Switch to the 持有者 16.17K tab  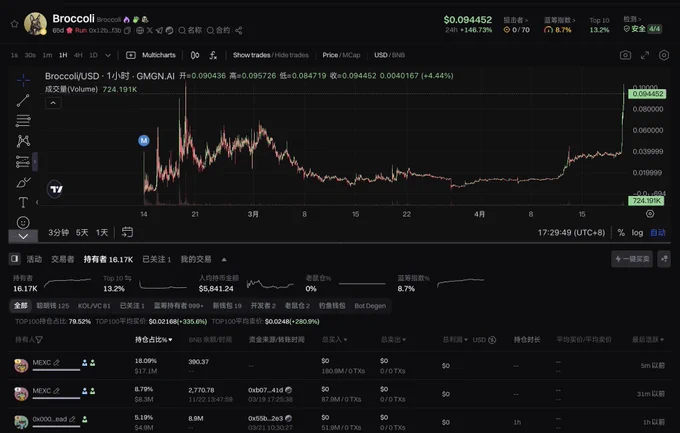(x=108, y=259)
